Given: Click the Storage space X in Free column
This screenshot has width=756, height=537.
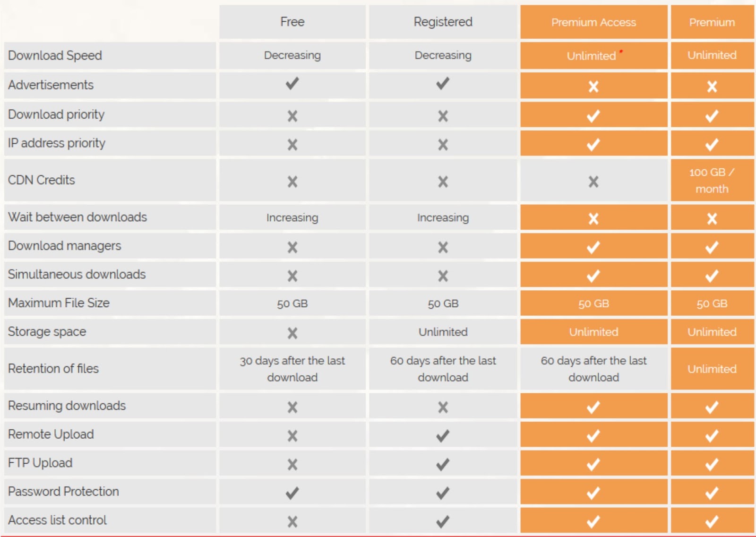Looking at the screenshot, I should click(x=292, y=333).
